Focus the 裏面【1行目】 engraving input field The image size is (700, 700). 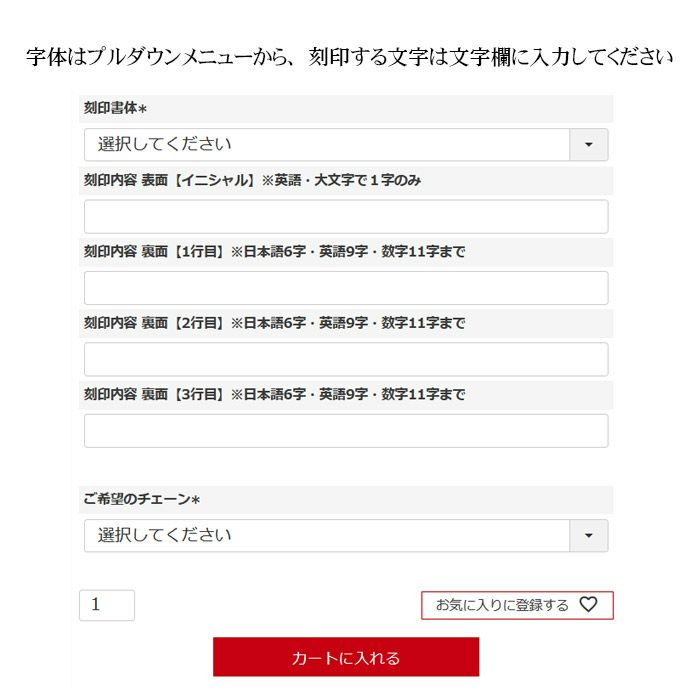[346, 288]
